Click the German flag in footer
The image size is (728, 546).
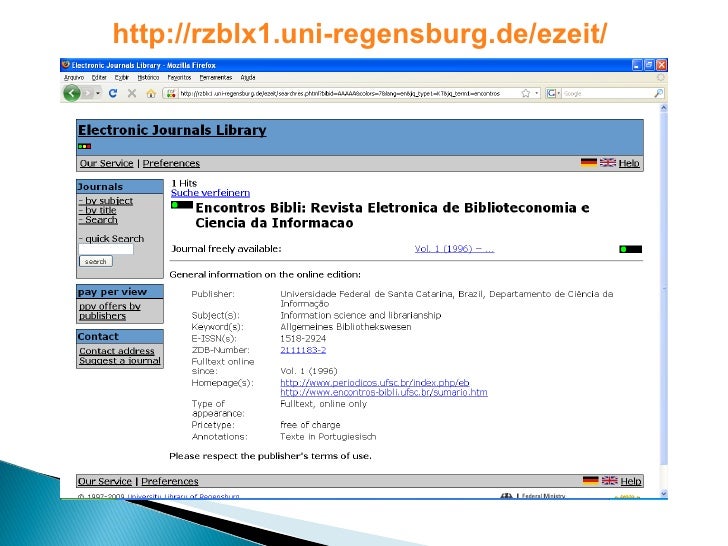click(x=591, y=480)
